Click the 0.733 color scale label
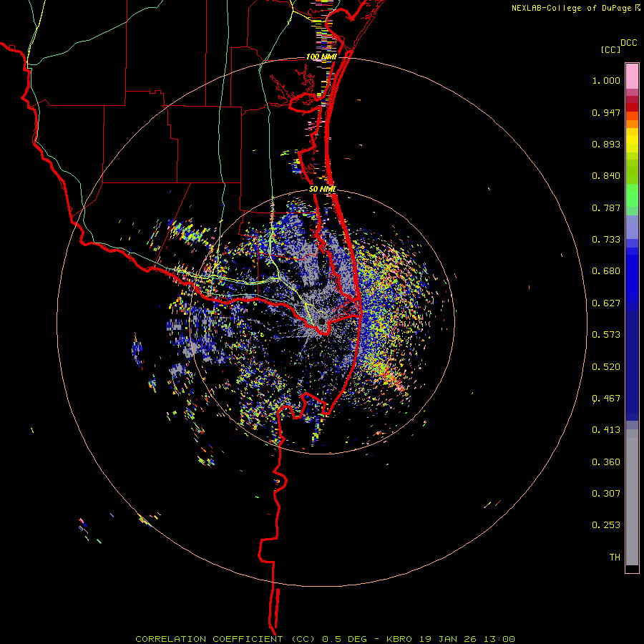This screenshot has width=644, height=644. (606, 240)
